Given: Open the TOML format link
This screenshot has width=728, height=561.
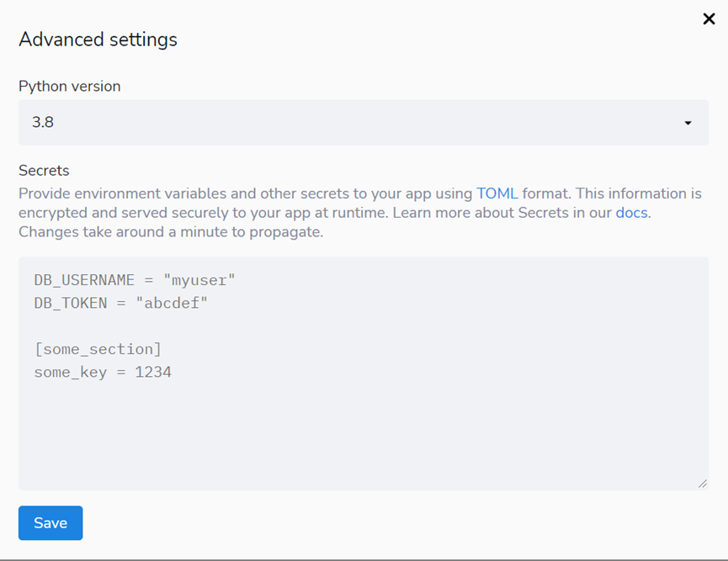Looking at the screenshot, I should [497, 193].
